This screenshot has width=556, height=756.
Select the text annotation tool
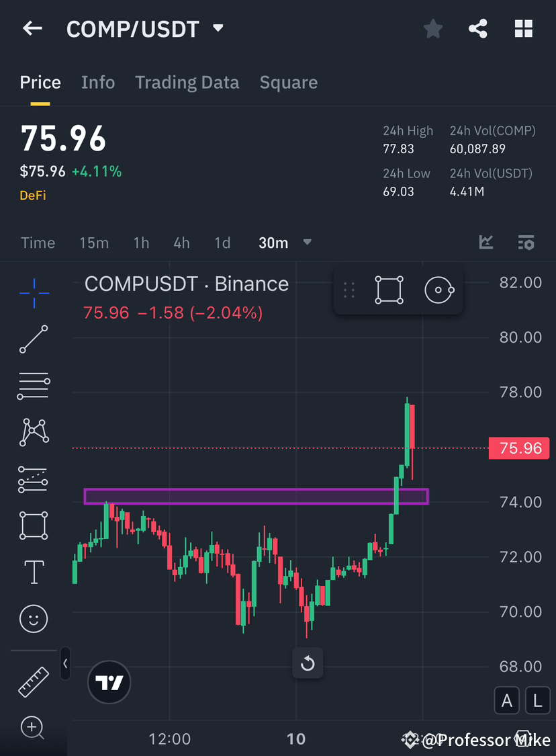34,572
